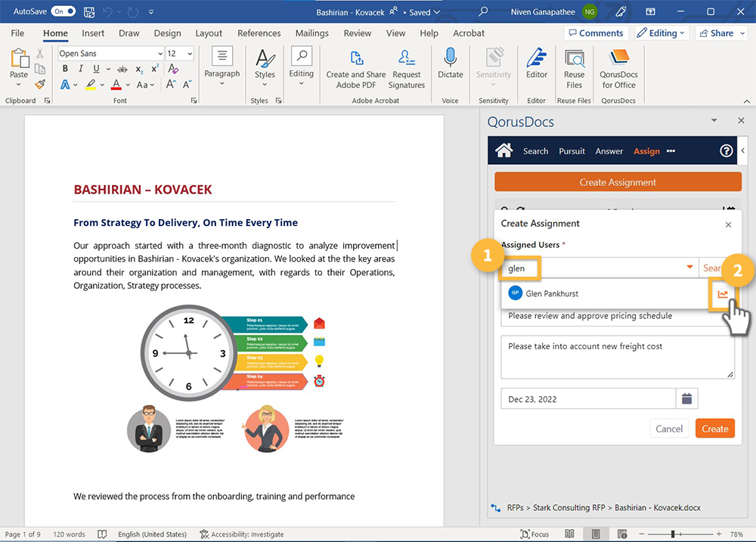Screen dimensions: 756x542
Task: Apply the red font color
Action: point(116,85)
